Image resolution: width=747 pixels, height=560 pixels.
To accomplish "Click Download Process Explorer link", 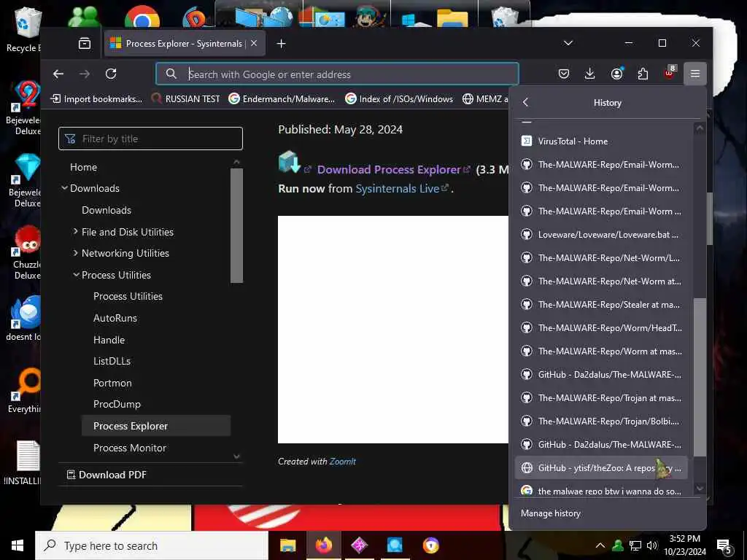I will coord(389,169).
